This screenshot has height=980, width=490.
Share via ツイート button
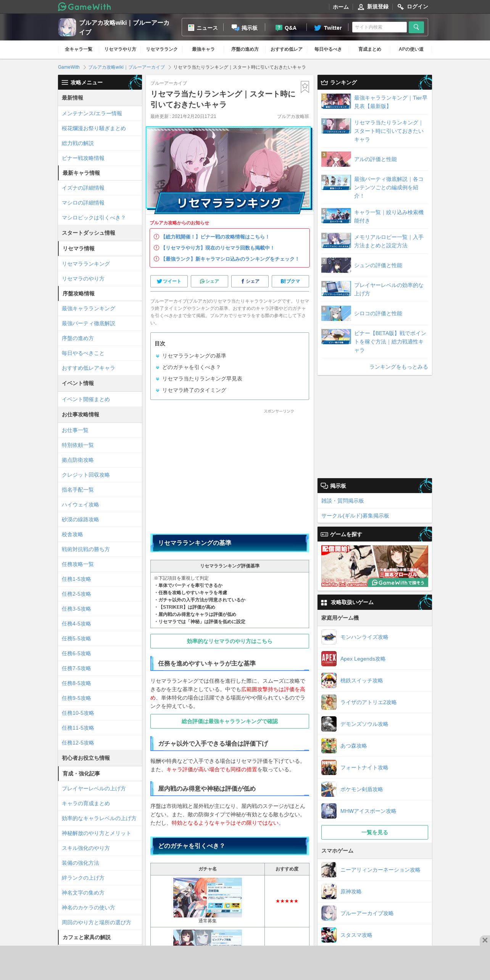click(169, 281)
